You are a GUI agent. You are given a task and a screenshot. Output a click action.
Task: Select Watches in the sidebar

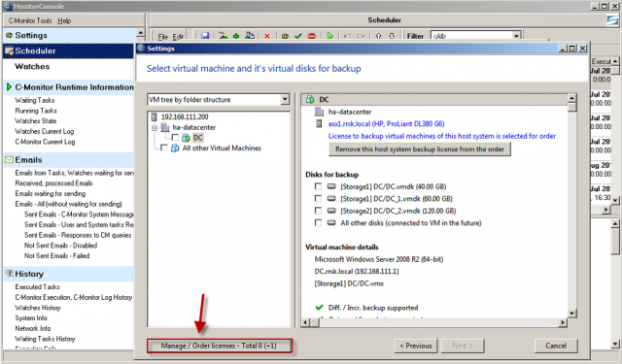32,66
